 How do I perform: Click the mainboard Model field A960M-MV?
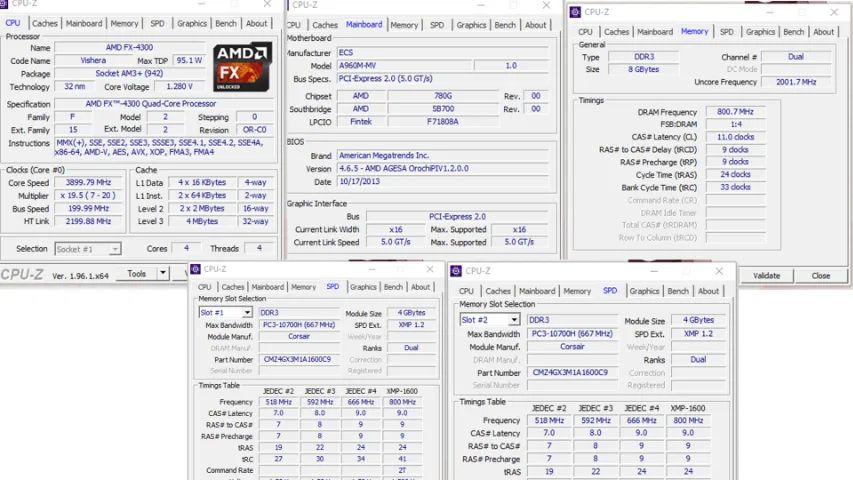pyautogui.click(x=404, y=66)
